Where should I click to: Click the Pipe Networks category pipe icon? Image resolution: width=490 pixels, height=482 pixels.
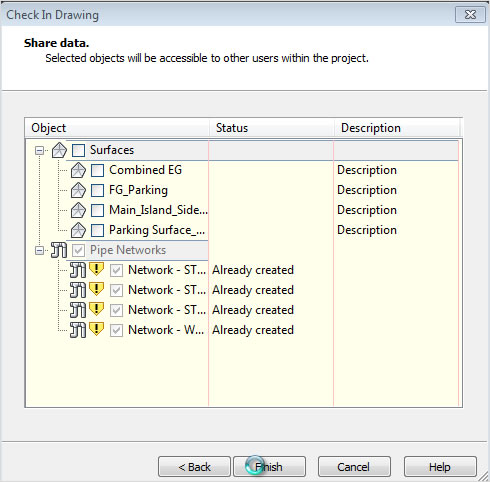tap(59, 250)
